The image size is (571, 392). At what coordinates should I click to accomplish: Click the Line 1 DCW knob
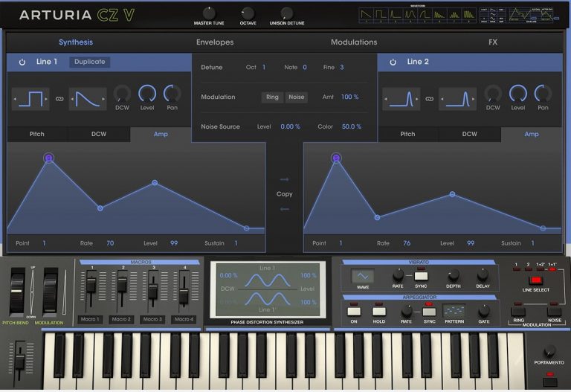tap(122, 94)
